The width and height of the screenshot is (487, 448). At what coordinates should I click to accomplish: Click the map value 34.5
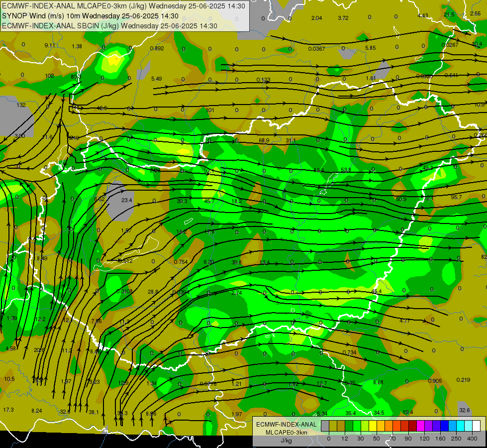tap(379, 413)
